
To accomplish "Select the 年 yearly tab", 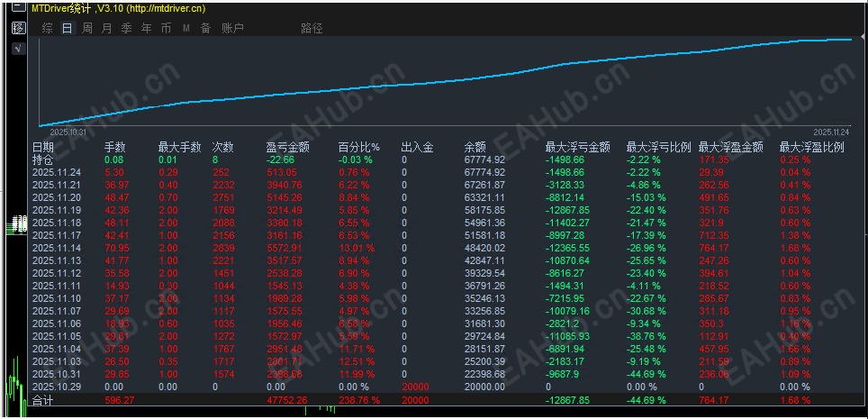I will [x=146, y=28].
